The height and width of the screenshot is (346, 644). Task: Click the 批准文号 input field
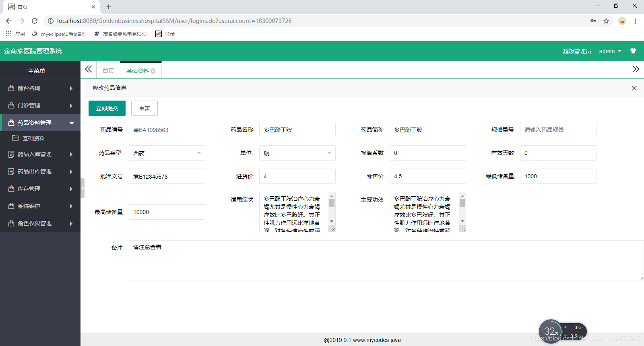(x=167, y=176)
